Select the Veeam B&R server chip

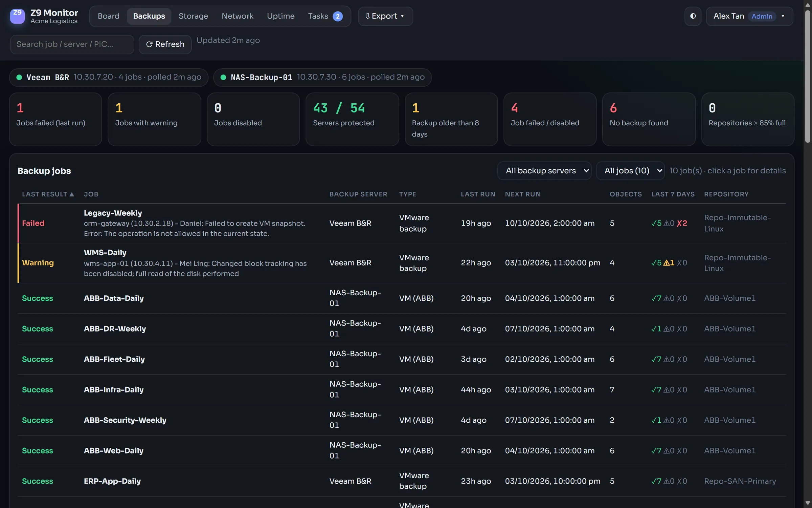tap(109, 77)
